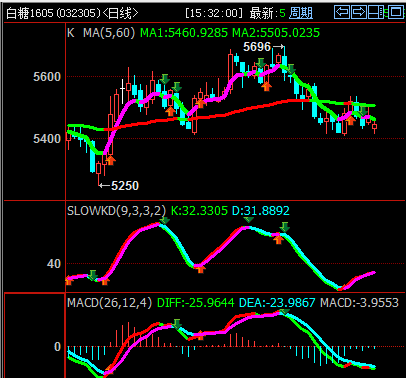Click the red MA60 line
Screen dimensions: 406x378
[x=233, y=112]
